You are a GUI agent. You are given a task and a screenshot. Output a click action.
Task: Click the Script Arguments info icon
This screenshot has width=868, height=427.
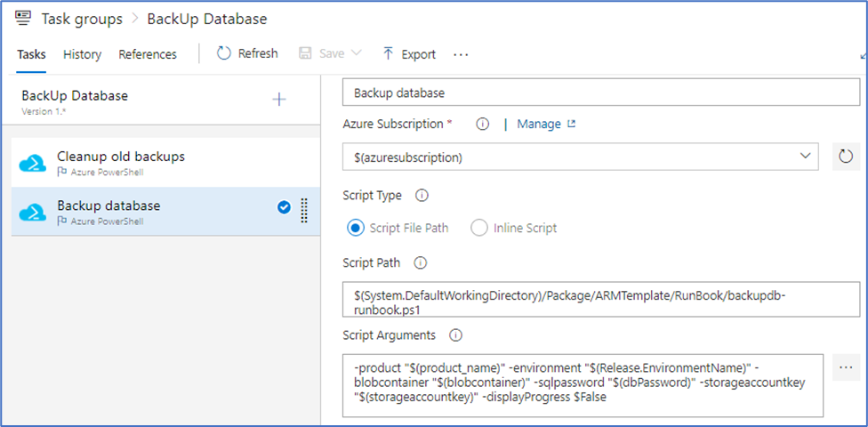tap(455, 335)
